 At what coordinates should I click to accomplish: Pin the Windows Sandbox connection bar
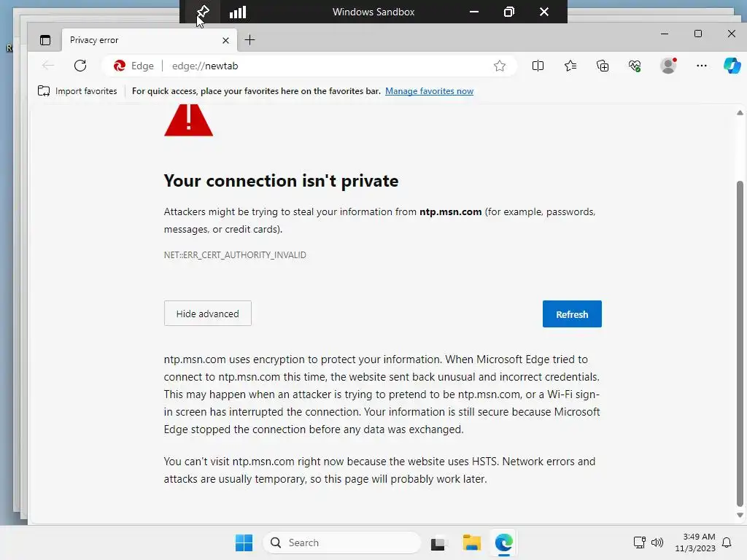tap(204, 12)
